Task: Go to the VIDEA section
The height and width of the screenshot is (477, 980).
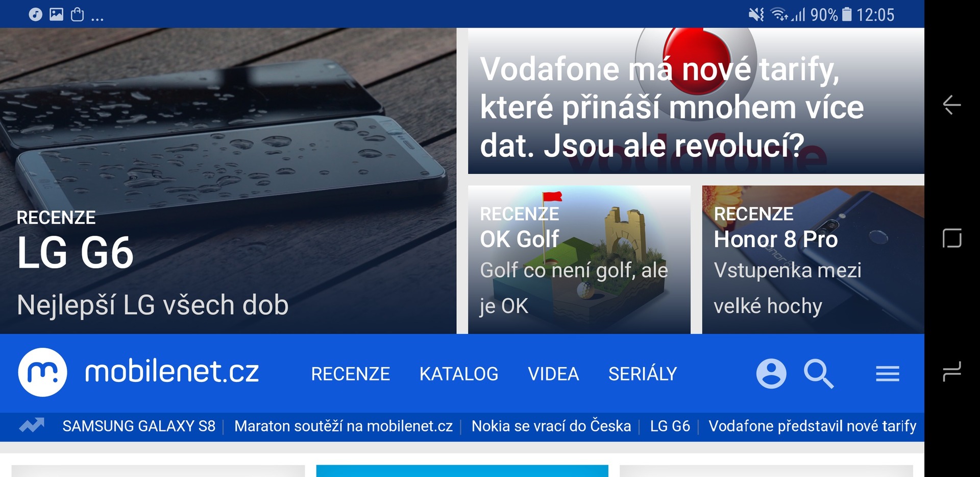Action: point(553,374)
